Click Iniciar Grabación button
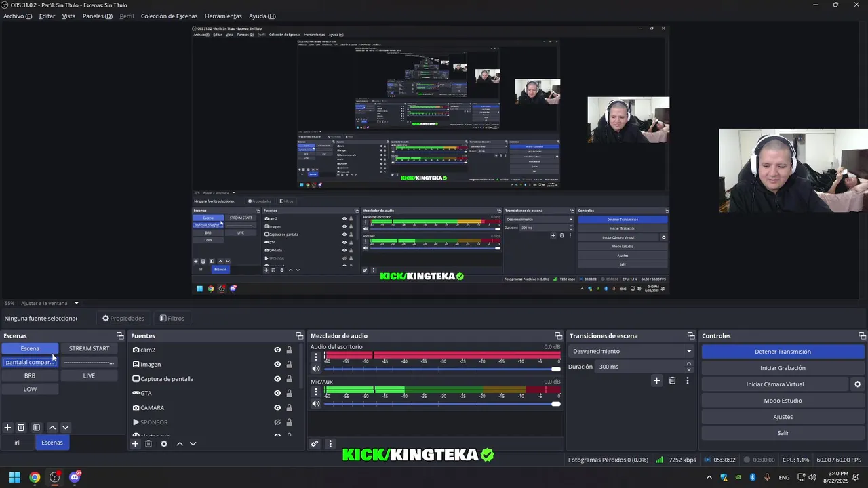Screen dimensions: 868x488 [x=783, y=368]
